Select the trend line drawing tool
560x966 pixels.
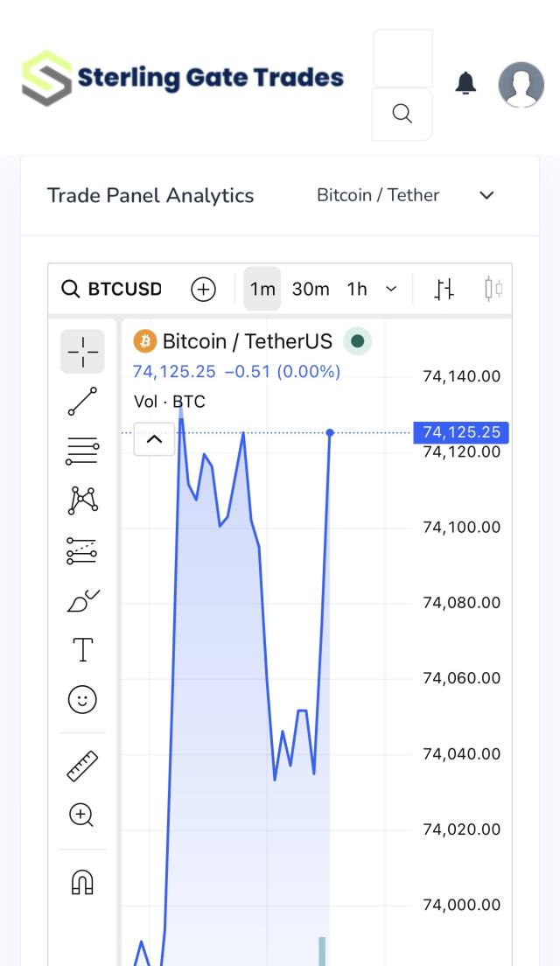click(x=82, y=402)
